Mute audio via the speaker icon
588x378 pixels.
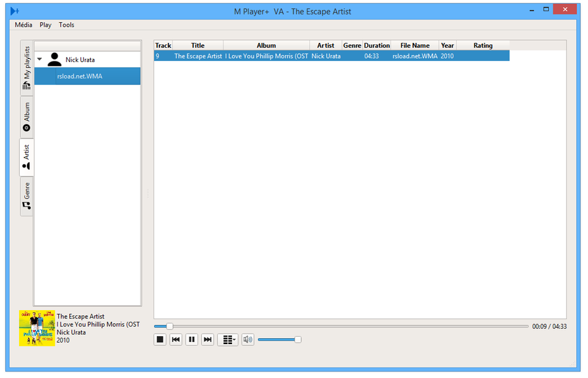[x=248, y=339]
